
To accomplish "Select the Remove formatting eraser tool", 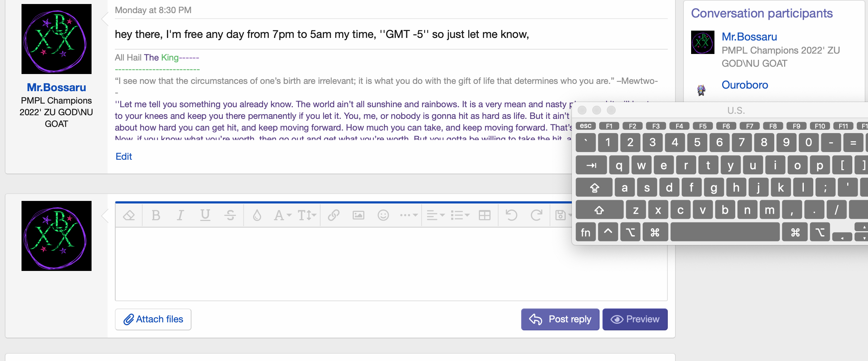I will click(x=128, y=215).
